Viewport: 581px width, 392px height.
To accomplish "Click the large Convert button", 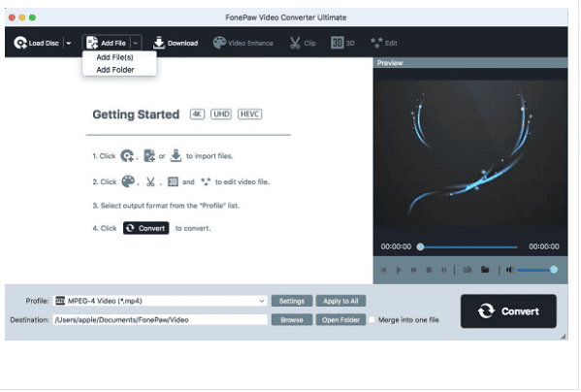I will click(x=508, y=311).
